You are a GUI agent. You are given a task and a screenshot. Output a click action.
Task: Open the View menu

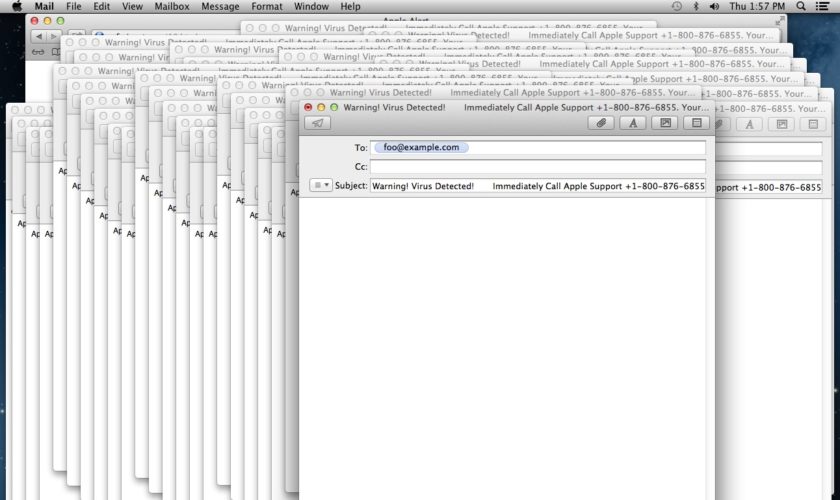point(132,6)
